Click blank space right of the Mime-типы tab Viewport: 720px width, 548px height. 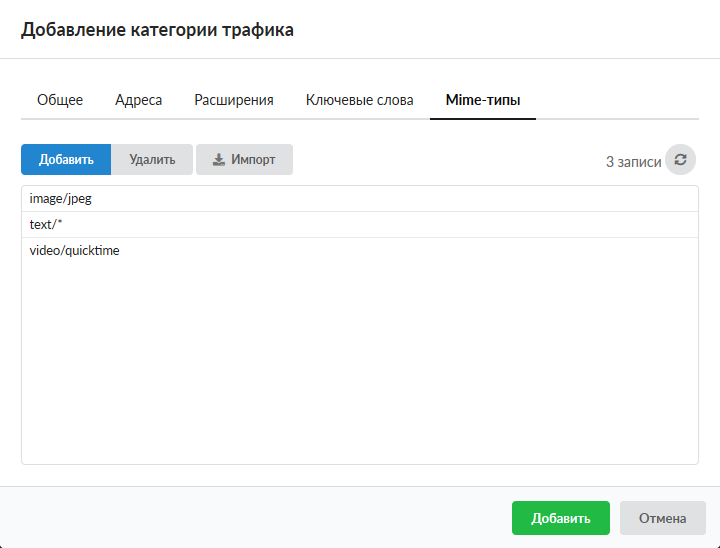[x=620, y=100]
